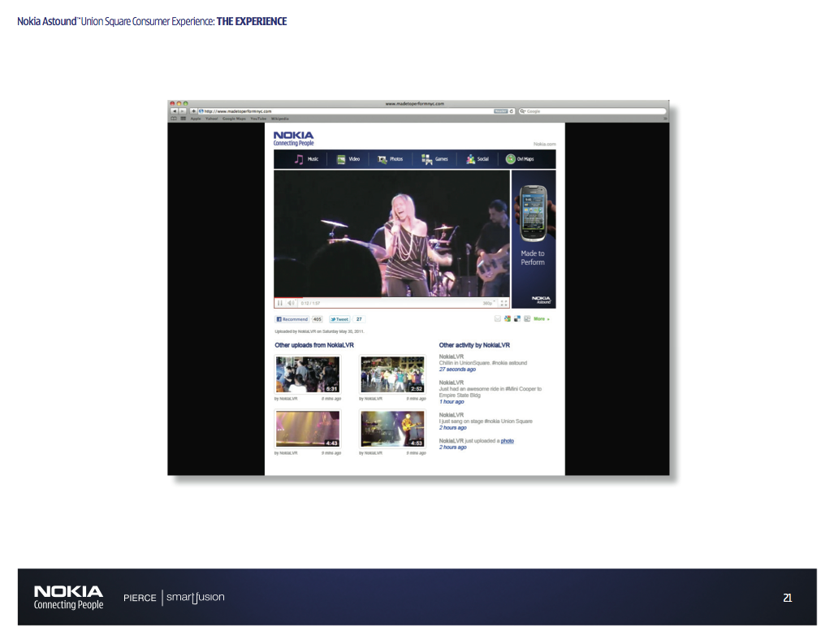This screenshot has width=834, height=644.
Task: Click the browser Forward arrow button
Action: click(x=183, y=111)
